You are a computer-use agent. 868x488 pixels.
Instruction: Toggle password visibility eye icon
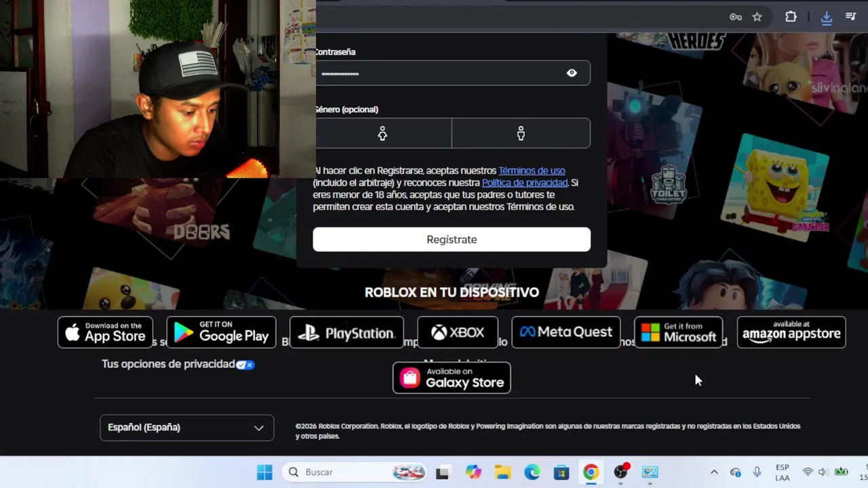572,73
